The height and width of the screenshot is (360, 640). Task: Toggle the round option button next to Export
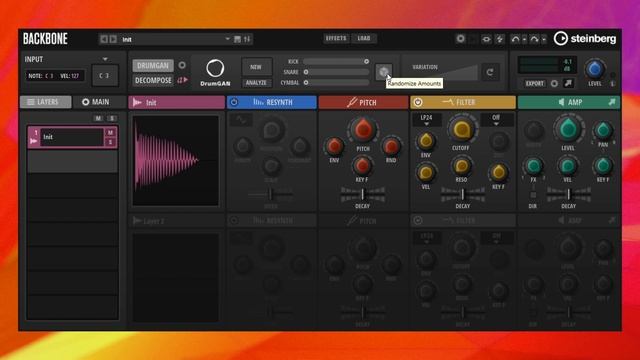coord(554,83)
